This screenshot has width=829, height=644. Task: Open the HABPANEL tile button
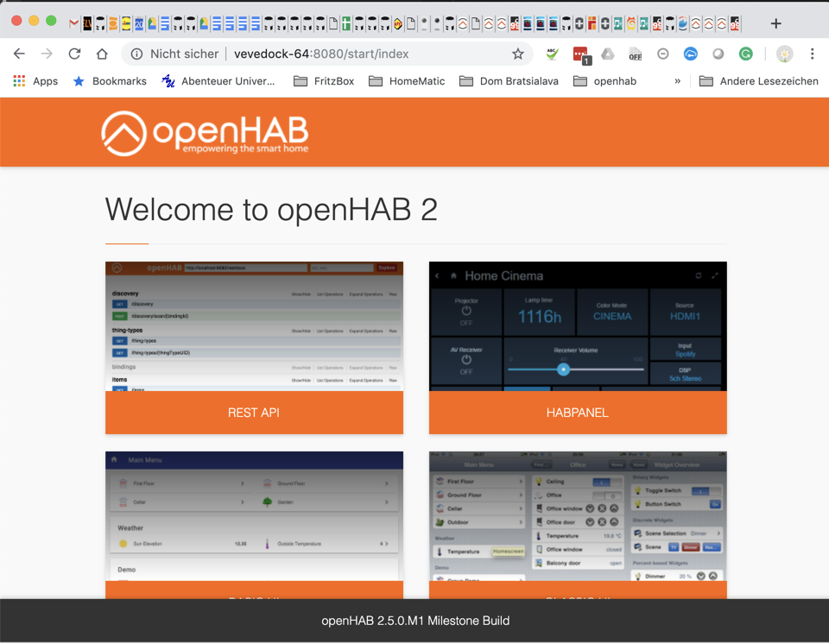pyautogui.click(x=578, y=413)
